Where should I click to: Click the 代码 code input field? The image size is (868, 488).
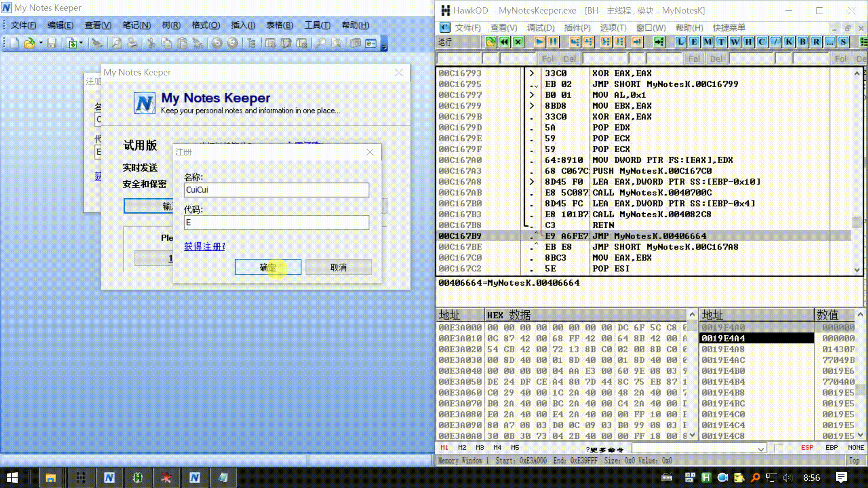pos(276,222)
